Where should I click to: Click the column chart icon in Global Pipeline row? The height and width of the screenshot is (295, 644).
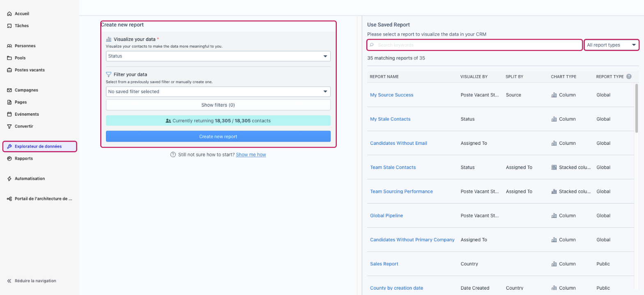[x=554, y=215]
